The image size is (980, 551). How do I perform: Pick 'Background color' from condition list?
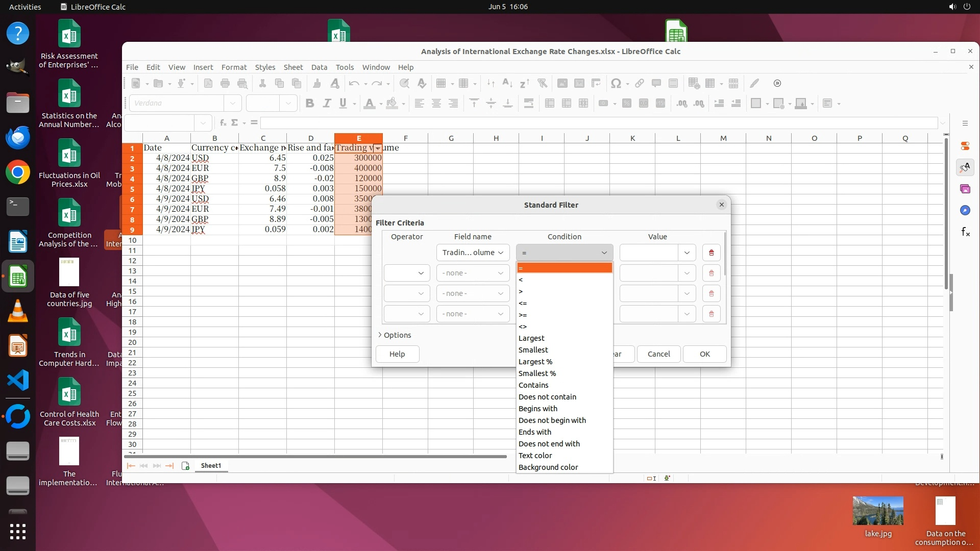pyautogui.click(x=548, y=467)
